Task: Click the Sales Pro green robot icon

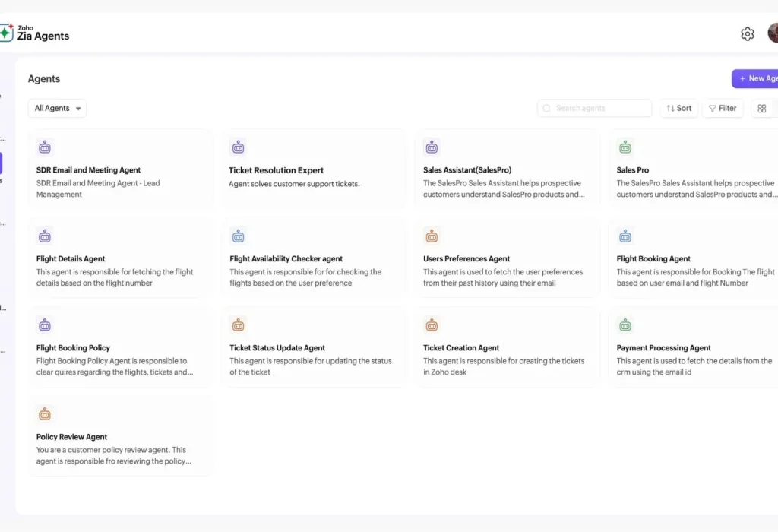Action: pyautogui.click(x=625, y=147)
